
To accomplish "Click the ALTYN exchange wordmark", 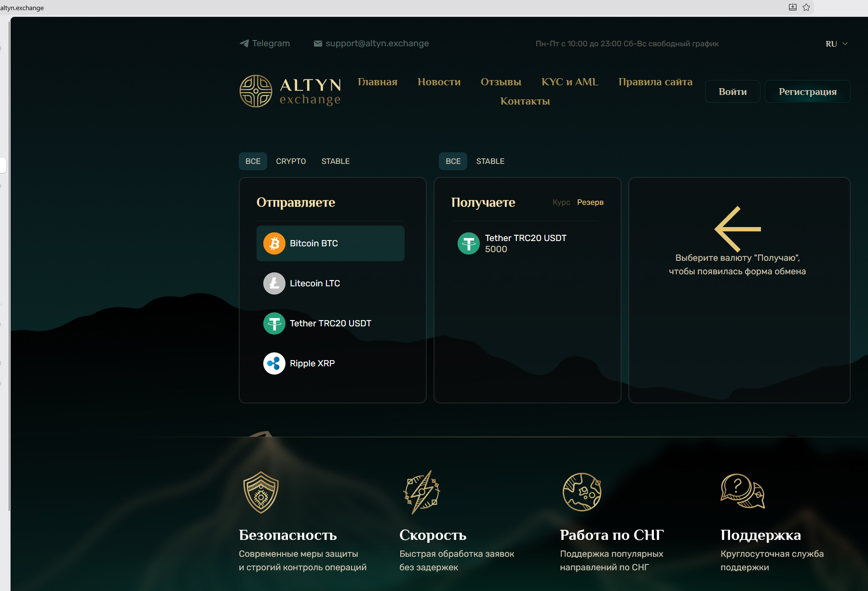I will (311, 92).
